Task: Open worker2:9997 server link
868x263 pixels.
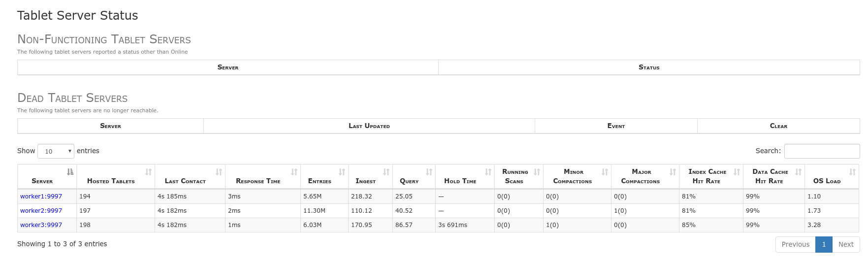Action: click(41, 211)
